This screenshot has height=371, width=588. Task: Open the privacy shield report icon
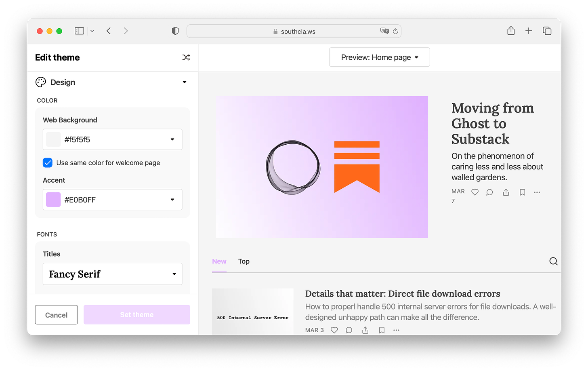pos(175,31)
